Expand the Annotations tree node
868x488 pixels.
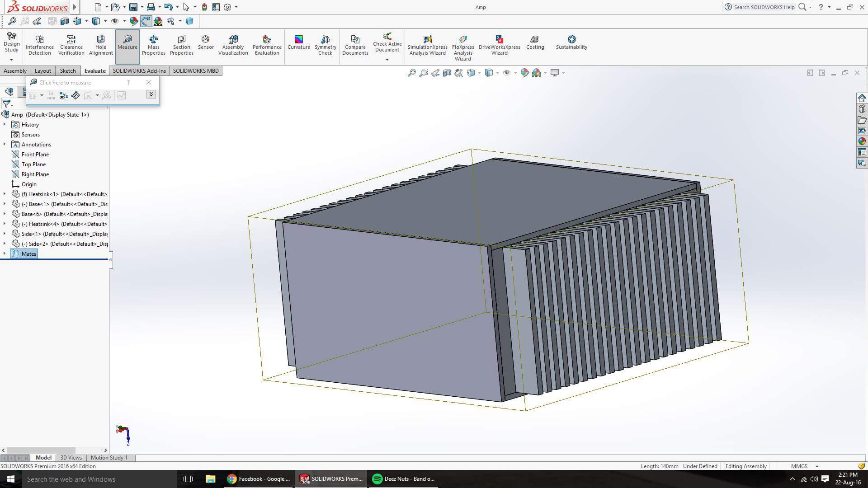pyautogui.click(x=5, y=144)
